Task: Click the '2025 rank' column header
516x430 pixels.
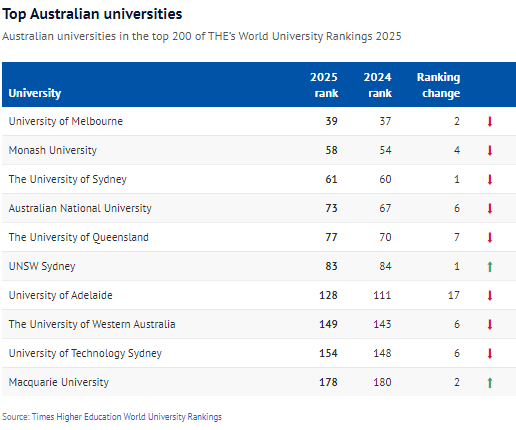Action: click(324, 85)
